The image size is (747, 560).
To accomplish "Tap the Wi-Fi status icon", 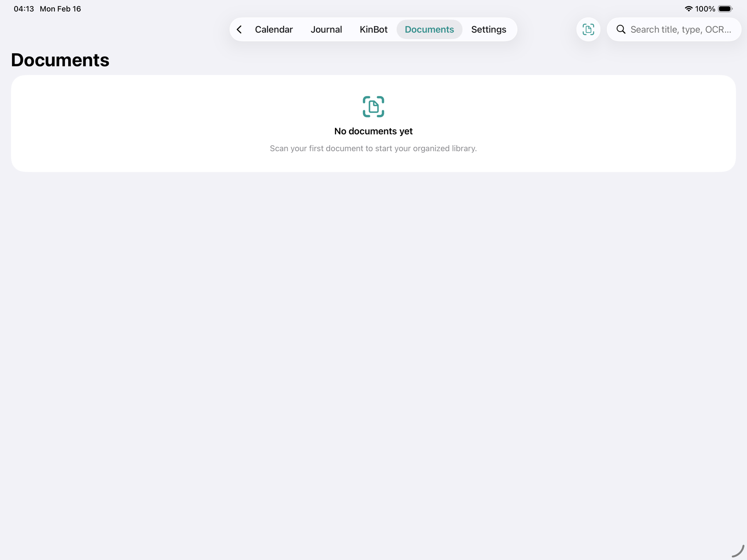I will click(x=688, y=9).
